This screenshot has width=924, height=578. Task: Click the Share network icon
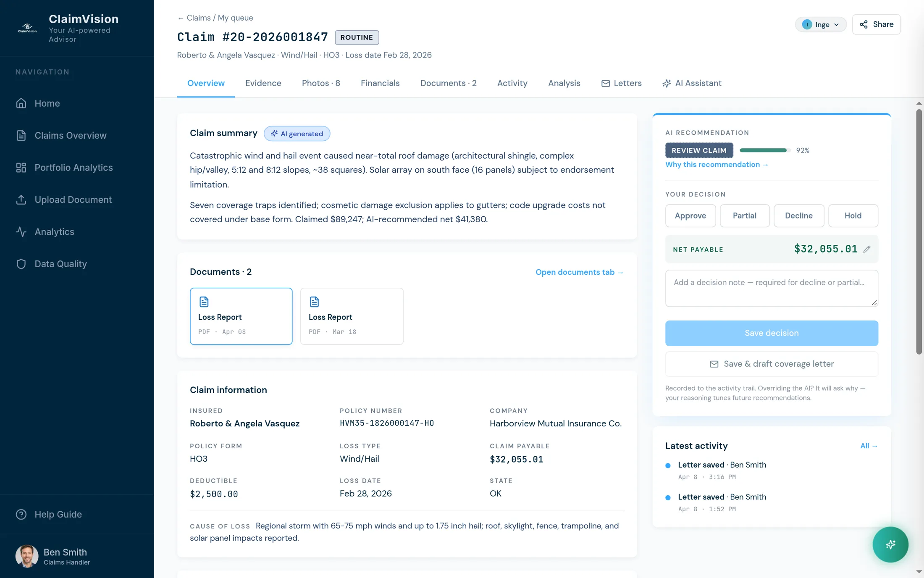(x=864, y=24)
